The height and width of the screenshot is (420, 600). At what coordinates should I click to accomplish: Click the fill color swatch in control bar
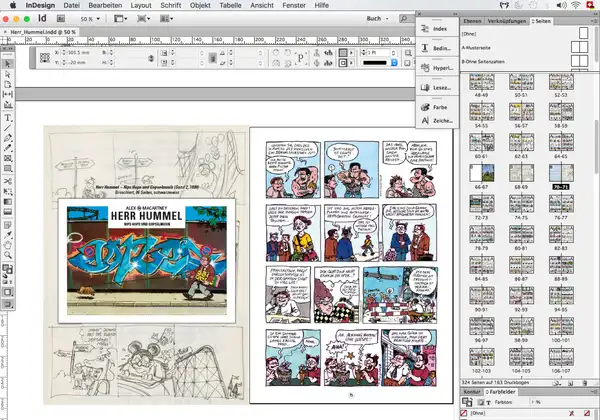pyautogui.click(x=341, y=51)
